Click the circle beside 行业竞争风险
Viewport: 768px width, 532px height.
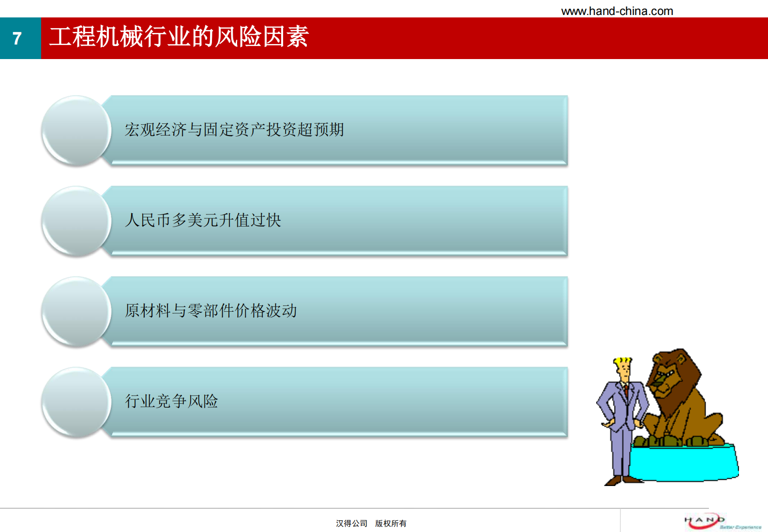pyautogui.click(x=76, y=402)
